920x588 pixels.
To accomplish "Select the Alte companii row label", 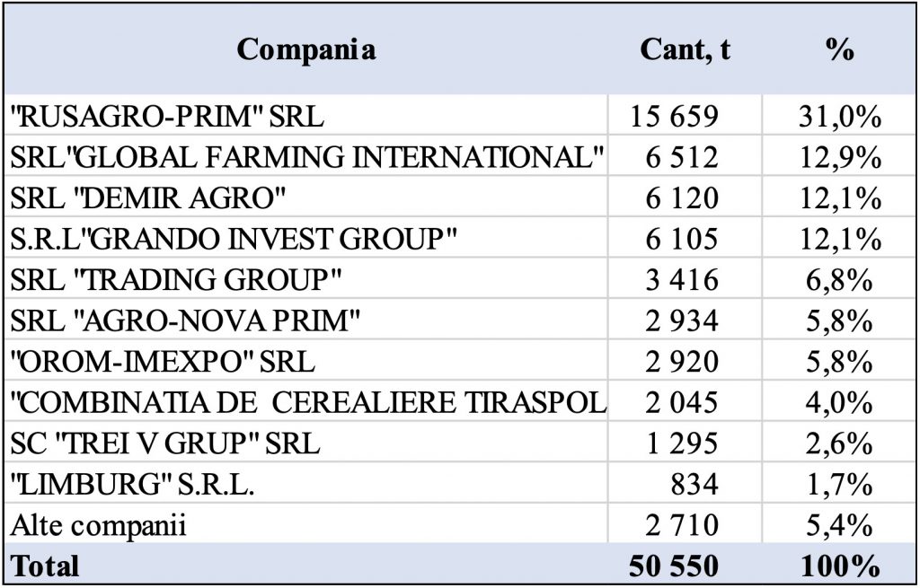I will (x=98, y=525).
